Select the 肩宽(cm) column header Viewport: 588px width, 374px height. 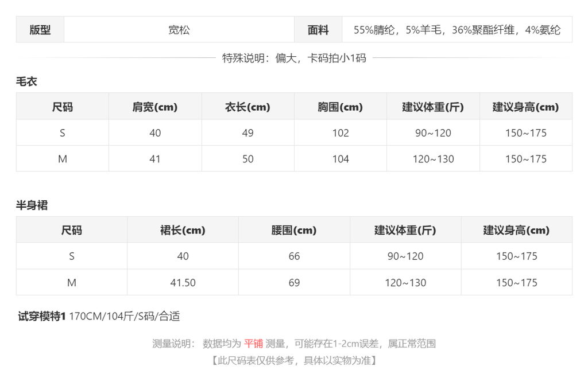[x=155, y=107]
